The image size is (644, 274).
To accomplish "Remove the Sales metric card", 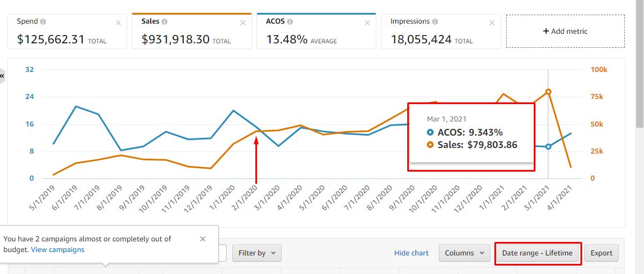I will click(x=243, y=23).
